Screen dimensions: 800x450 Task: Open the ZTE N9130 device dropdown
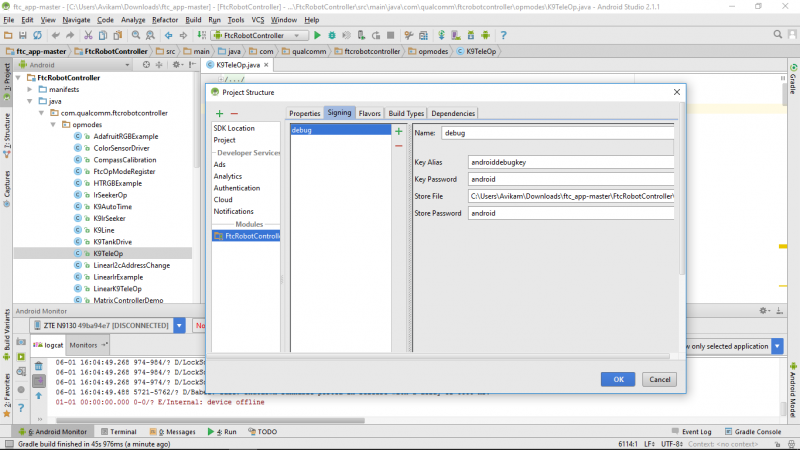pyautogui.click(x=179, y=325)
